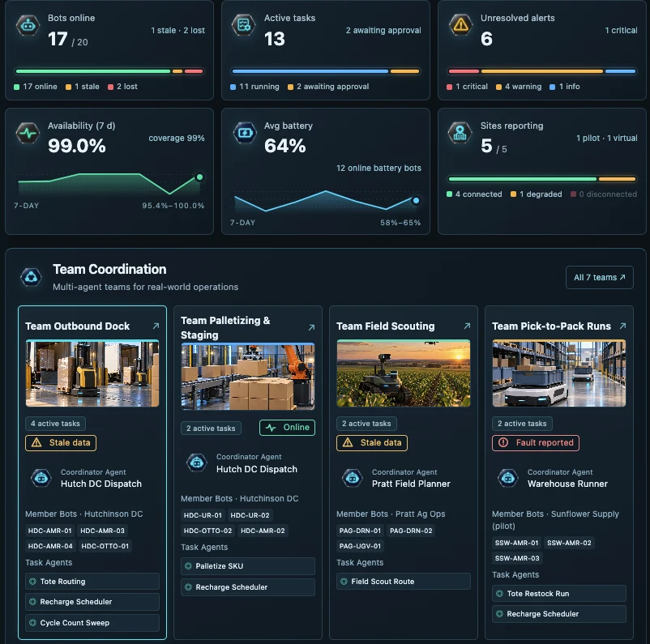Click the Online status badge
The width and height of the screenshot is (650, 644).
point(287,428)
